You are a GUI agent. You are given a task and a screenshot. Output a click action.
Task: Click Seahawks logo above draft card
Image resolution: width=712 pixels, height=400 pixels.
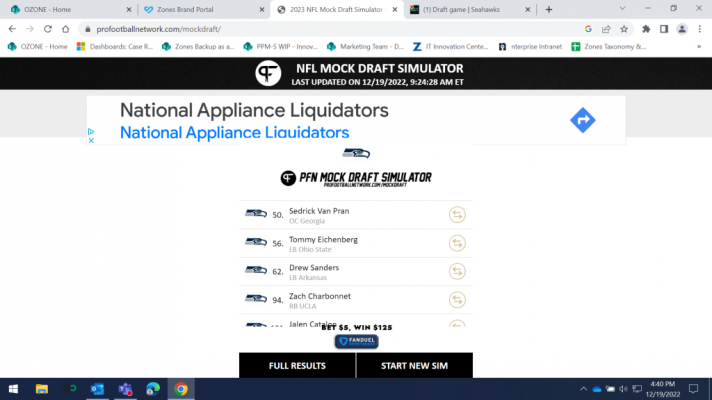coord(356,153)
